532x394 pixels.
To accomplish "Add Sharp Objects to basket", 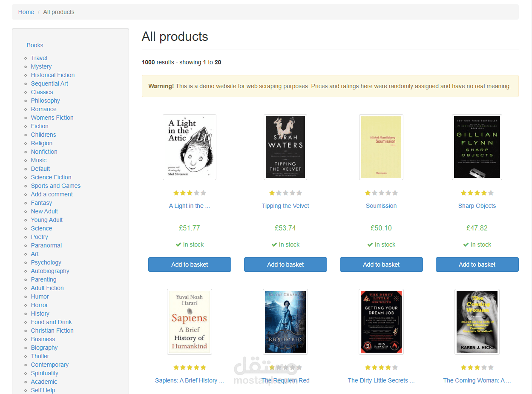I will tap(477, 265).
